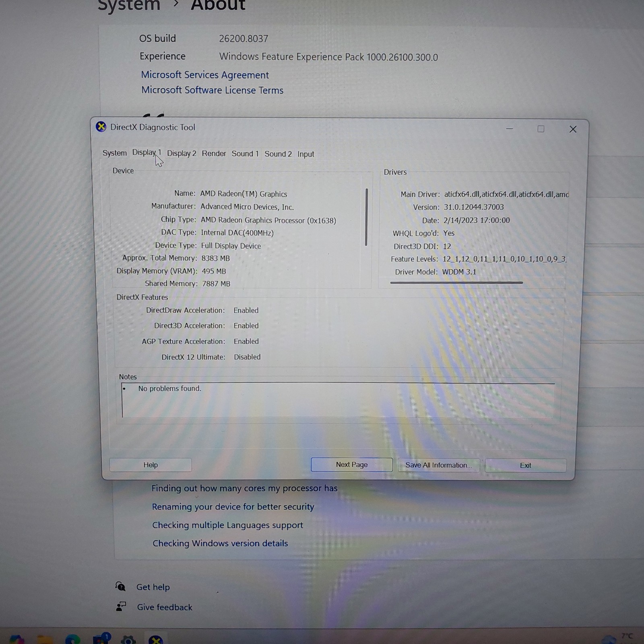The width and height of the screenshot is (644, 644).
Task: Click the Device panel vertical scrollbar
Action: (x=366, y=217)
